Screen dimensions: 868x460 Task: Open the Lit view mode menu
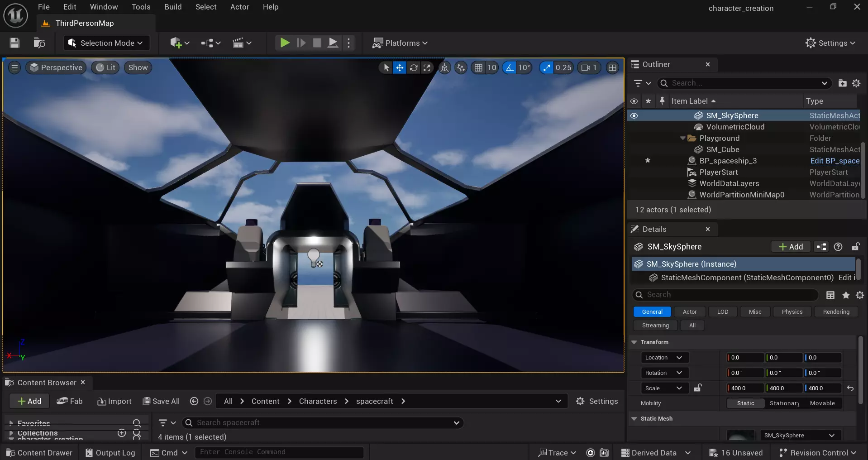click(x=105, y=67)
